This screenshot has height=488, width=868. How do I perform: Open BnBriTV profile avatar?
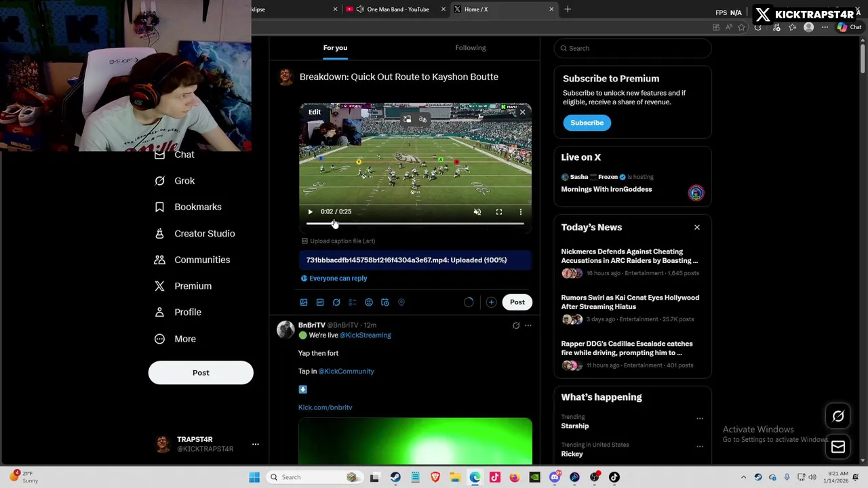pos(285,329)
